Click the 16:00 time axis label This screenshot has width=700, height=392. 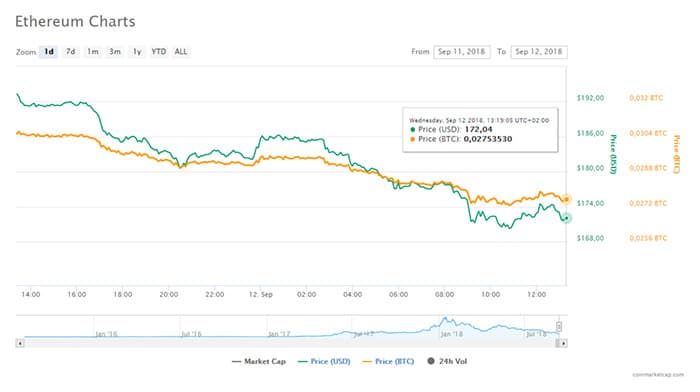click(77, 295)
